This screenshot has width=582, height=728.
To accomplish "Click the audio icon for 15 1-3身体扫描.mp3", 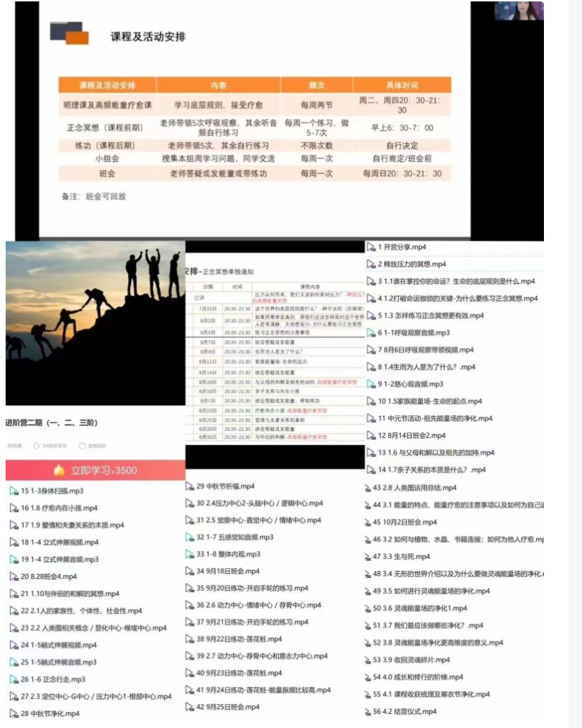I will coord(14,491).
